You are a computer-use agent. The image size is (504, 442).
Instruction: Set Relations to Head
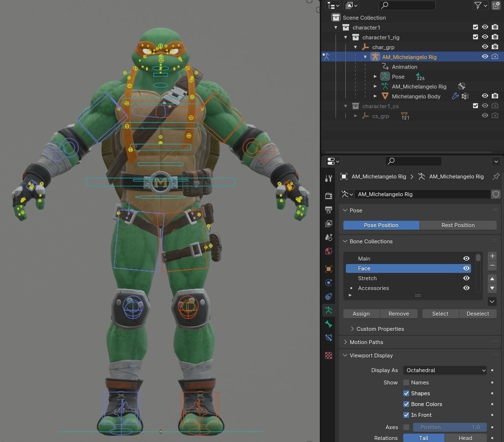tap(465, 438)
